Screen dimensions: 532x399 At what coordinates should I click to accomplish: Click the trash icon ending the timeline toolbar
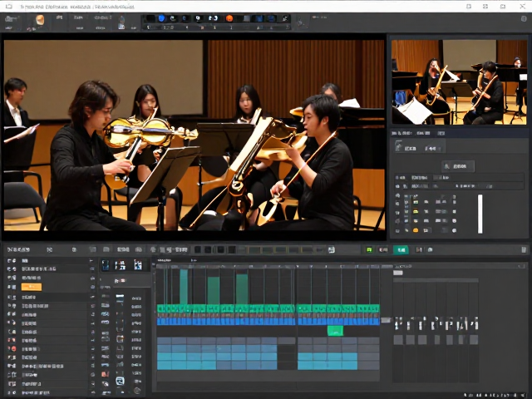(524, 249)
